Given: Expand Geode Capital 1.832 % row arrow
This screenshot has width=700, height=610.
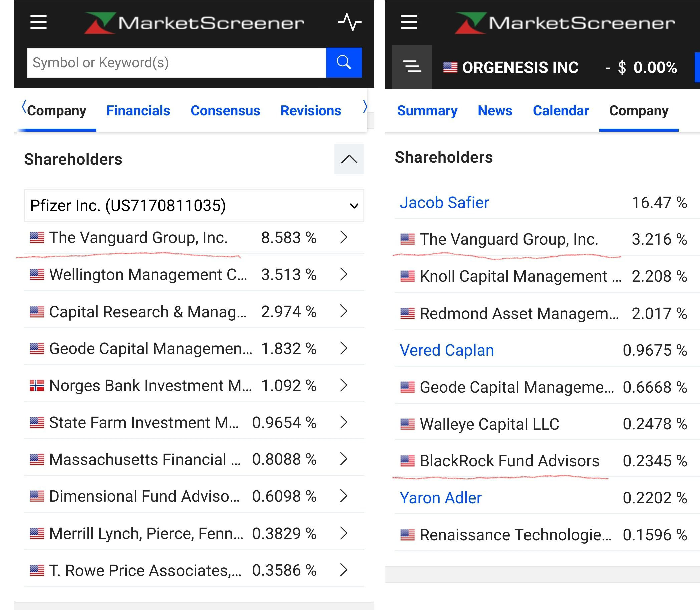Looking at the screenshot, I should click(x=344, y=348).
